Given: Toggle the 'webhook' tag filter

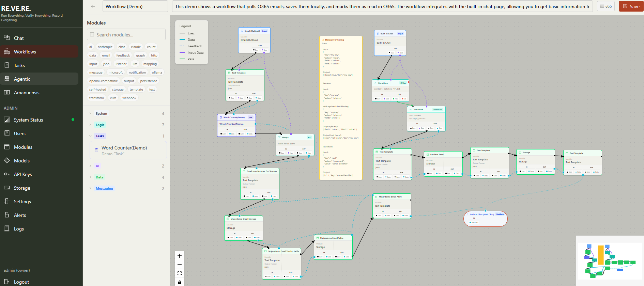Looking at the screenshot, I should (x=129, y=98).
